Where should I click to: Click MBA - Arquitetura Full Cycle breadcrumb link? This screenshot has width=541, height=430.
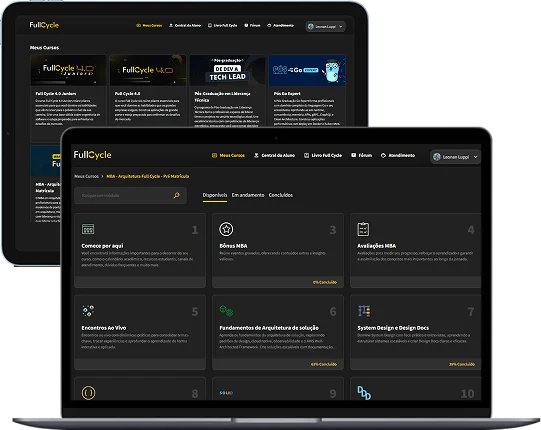pos(148,176)
